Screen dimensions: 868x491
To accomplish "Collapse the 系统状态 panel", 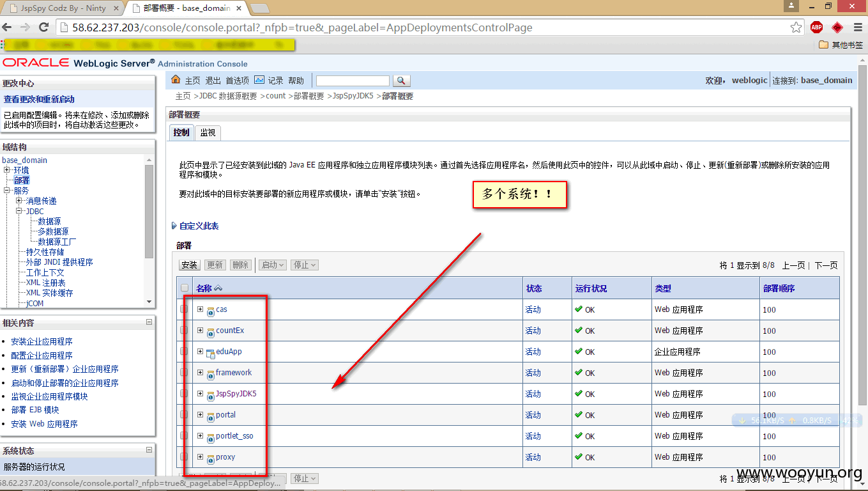I will point(149,450).
